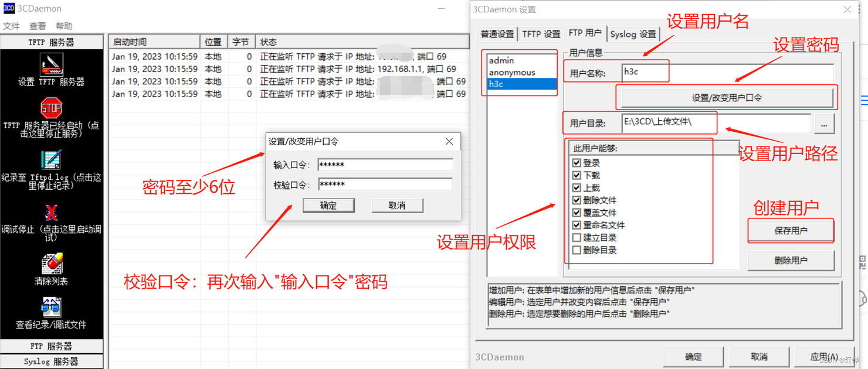Close the 设置/改变用户口令 dialog
The width and height of the screenshot is (868, 369).
(x=449, y=141)
